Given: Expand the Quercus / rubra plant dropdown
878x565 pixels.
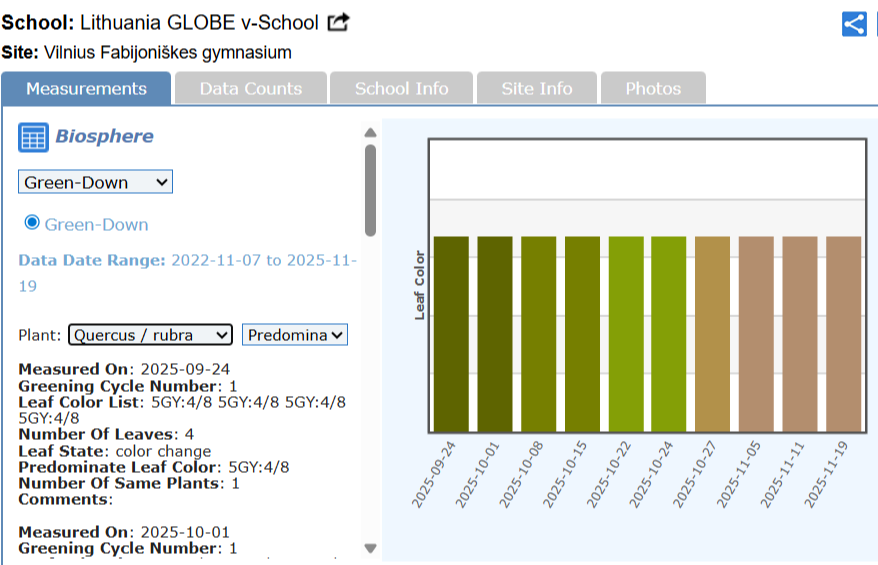Looking at the screenshot, I should point(150,335).
